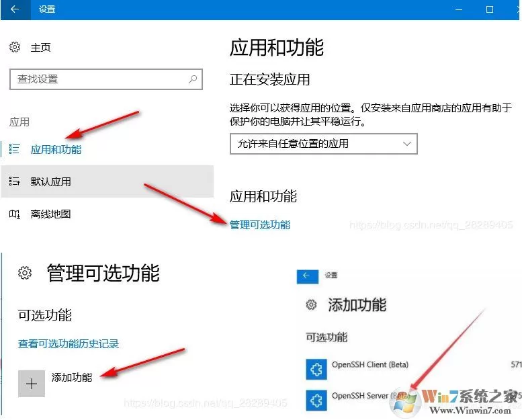Click the back arrow in the top title bar
The image size is (522, 420).
(15, 9)
